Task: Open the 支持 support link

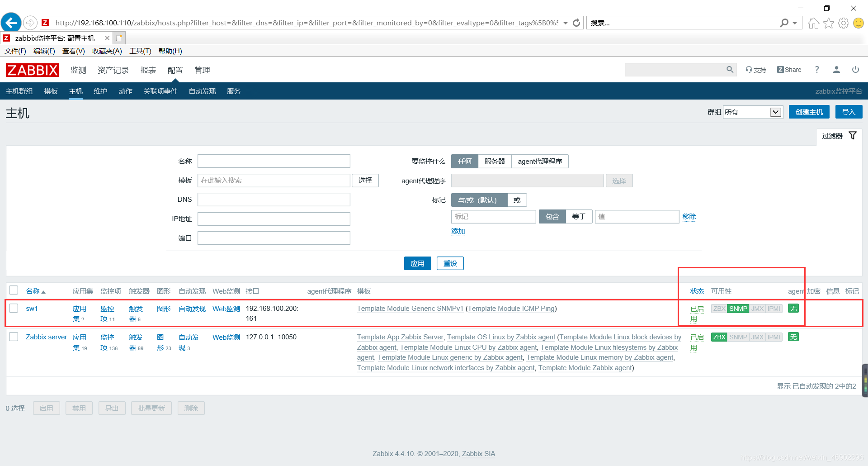Action: click(x=756, y=70)
